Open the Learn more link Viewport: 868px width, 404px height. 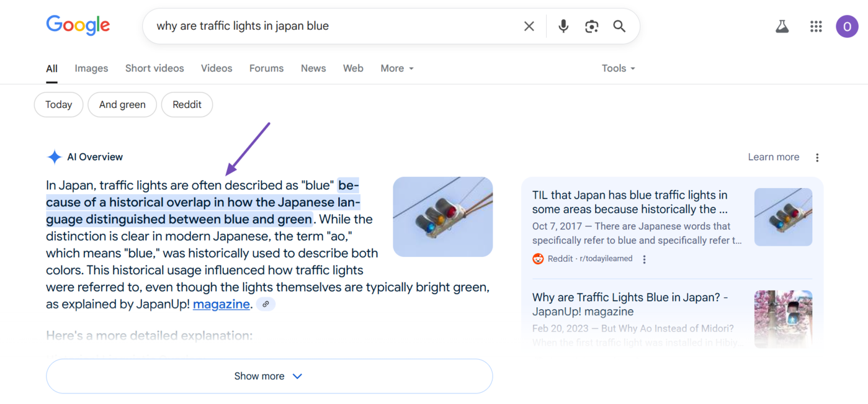click(x=773, y=156)
